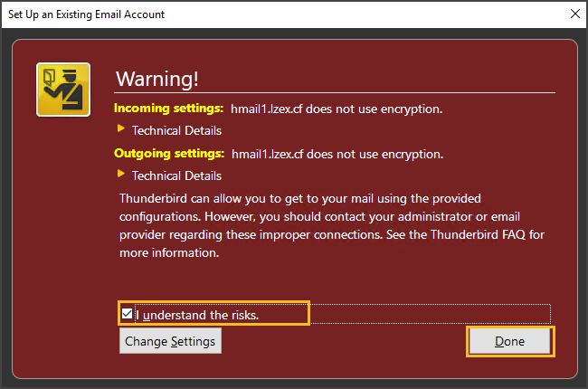Expand the yellow triangle under Incoming settings

pos(120,128)
